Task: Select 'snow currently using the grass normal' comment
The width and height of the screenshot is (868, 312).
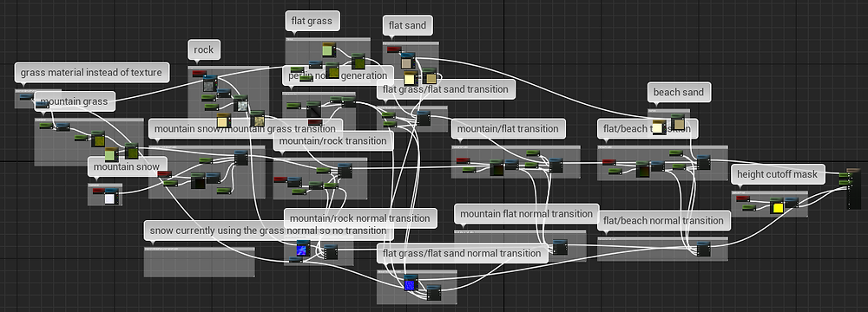Action: [x=268, y=231]
